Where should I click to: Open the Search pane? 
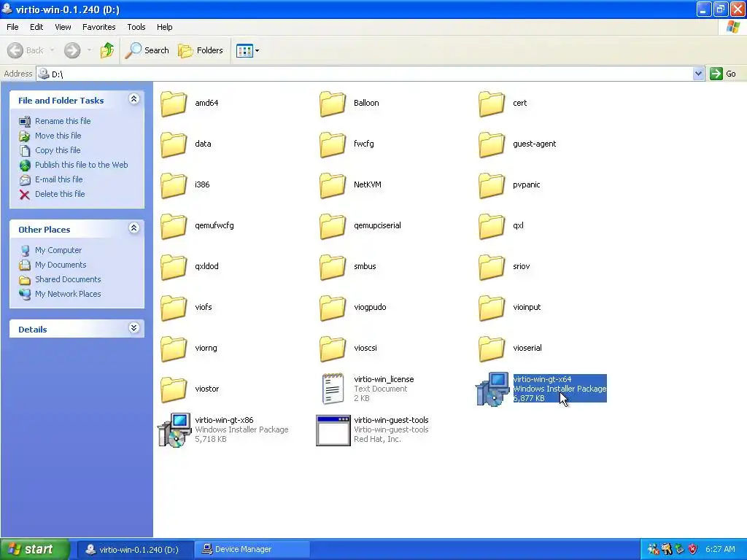[x=147, y=50]
